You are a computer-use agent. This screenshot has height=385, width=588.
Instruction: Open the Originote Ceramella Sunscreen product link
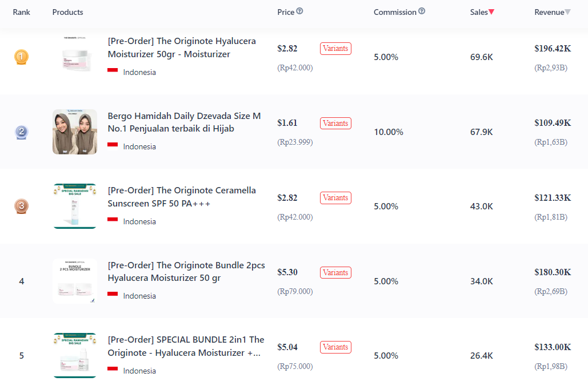point(182,197)
